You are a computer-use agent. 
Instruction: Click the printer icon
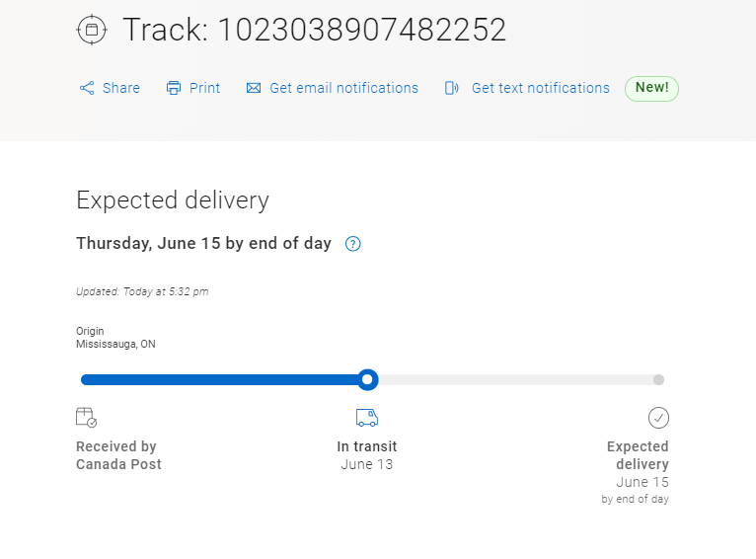(x=174, y=88)
